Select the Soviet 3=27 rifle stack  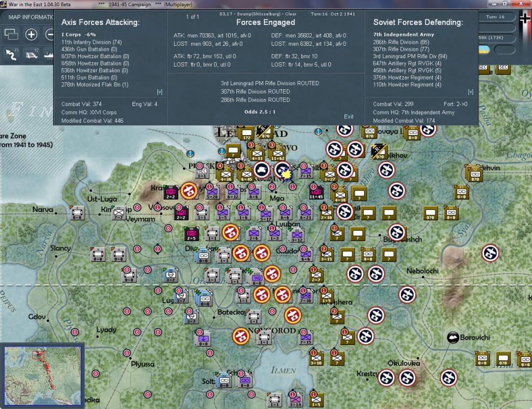point(329,175)
